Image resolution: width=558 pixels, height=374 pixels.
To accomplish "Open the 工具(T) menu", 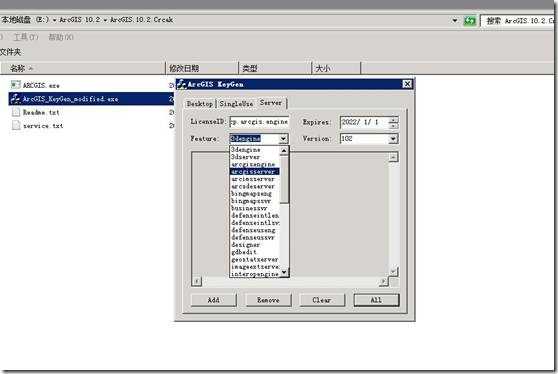I will pos(26,37).
